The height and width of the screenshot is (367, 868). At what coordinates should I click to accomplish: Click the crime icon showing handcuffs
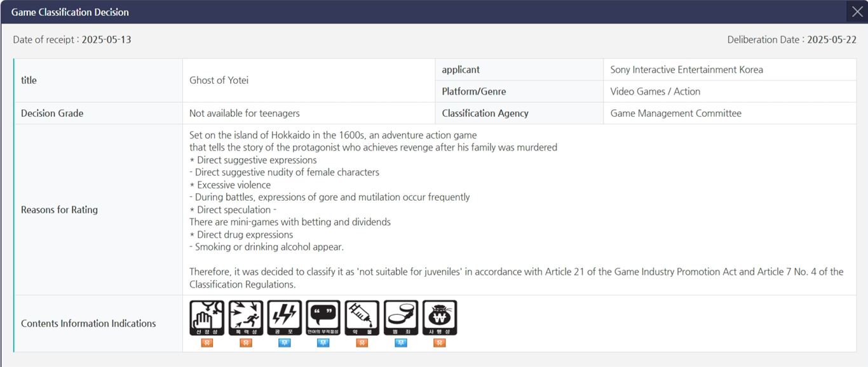(x=401, y=317)
